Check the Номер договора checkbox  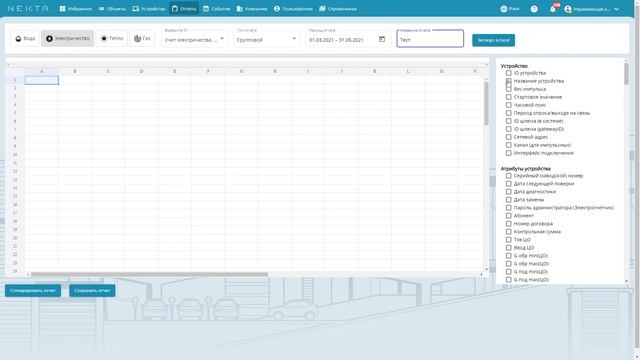(x=509, y=224)
